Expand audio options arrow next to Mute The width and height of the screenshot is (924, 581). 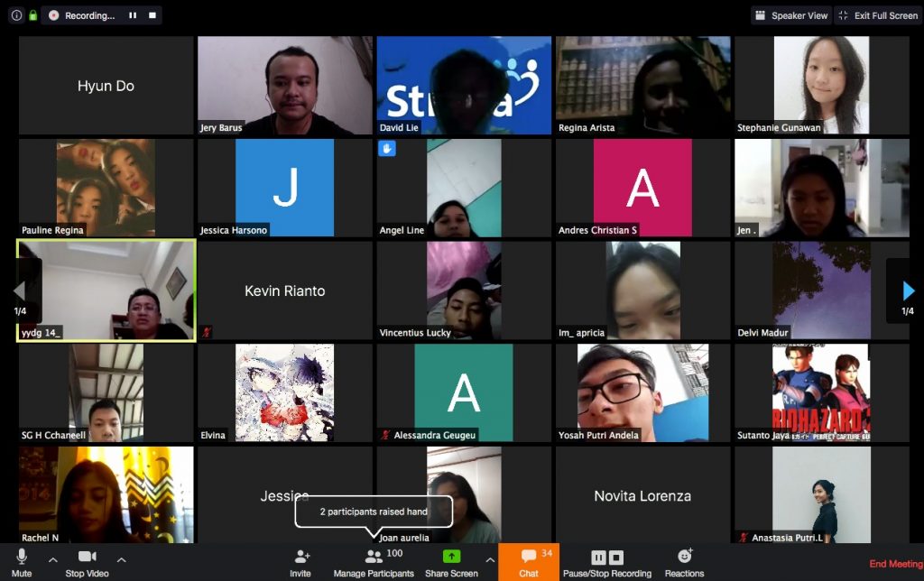(52, 559)
